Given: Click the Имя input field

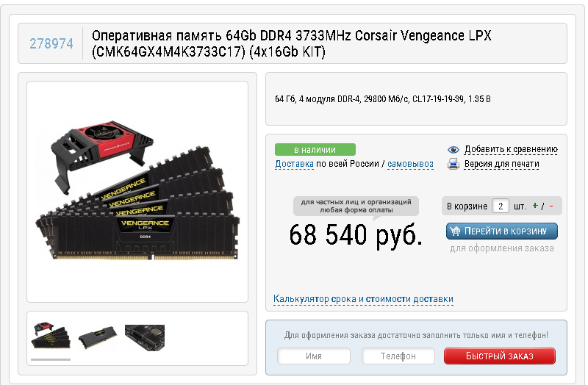Looking at the screenshot, I should pos(314,356).
